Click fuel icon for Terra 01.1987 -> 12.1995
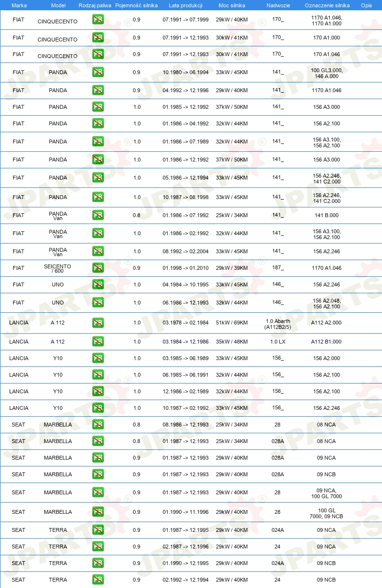The width and height of the screenshot is (382, 588). coord(98,530)
